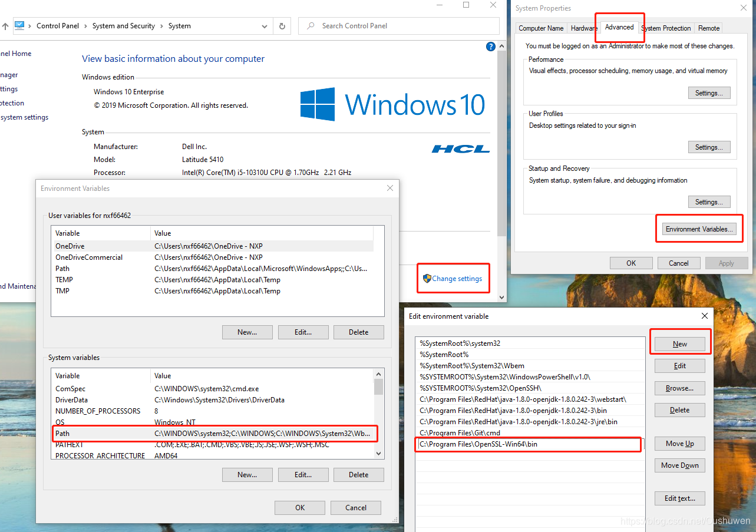Select DriverData system variable

212,400
